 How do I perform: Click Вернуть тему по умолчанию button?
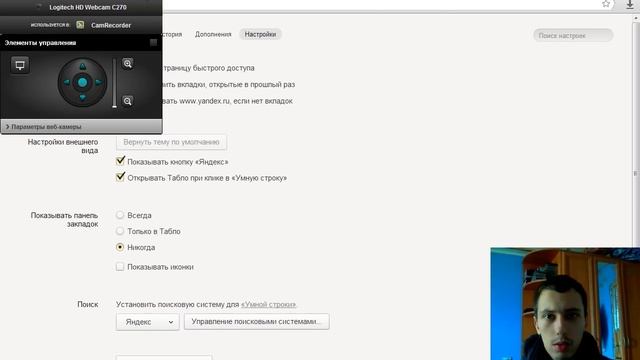171,142
